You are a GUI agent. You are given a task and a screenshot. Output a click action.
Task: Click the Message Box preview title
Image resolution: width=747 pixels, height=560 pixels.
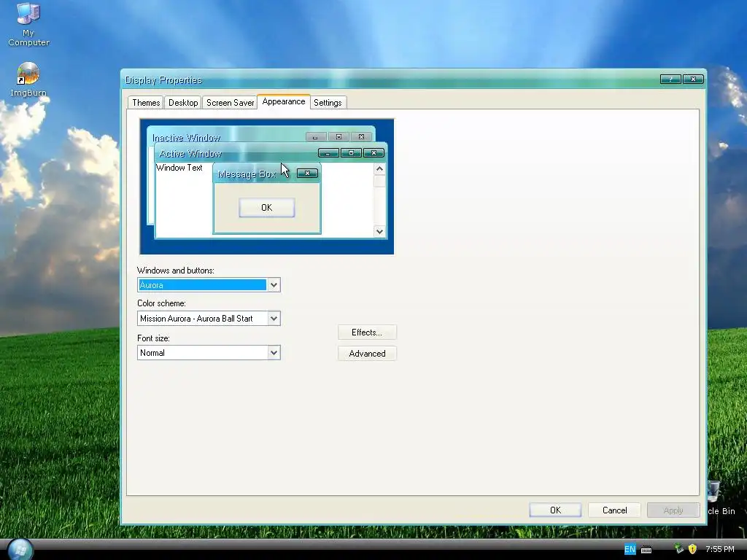[x=247, y=174]
